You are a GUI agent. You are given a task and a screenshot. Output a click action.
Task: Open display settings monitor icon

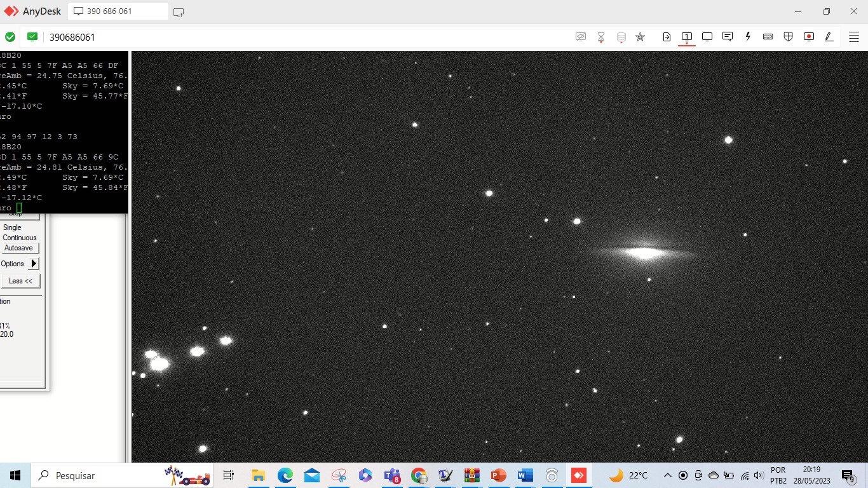click(x=707, y=37)
